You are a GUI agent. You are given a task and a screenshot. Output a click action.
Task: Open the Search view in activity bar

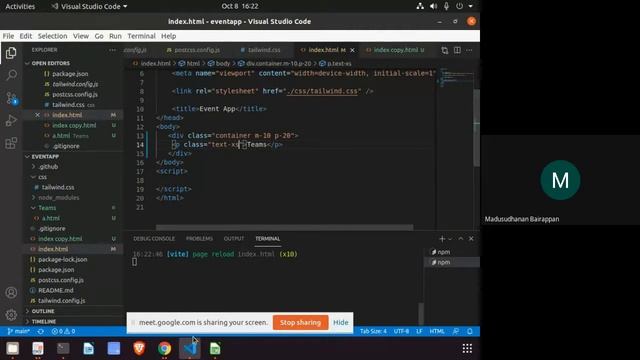pos(11,75)
